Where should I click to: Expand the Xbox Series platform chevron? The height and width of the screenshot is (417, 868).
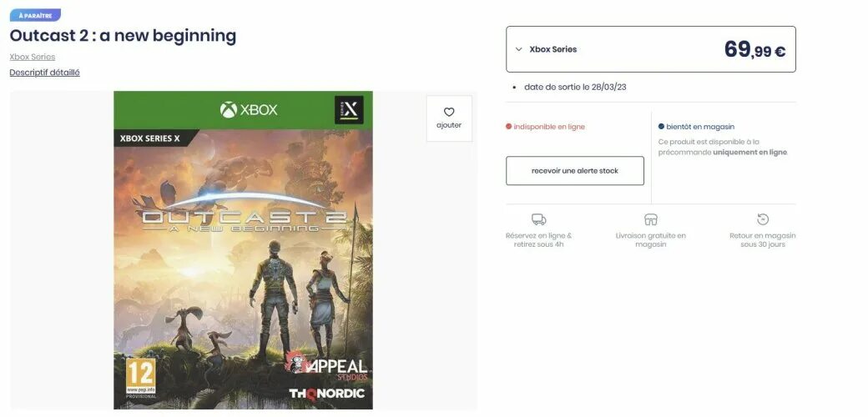point(518,49)
